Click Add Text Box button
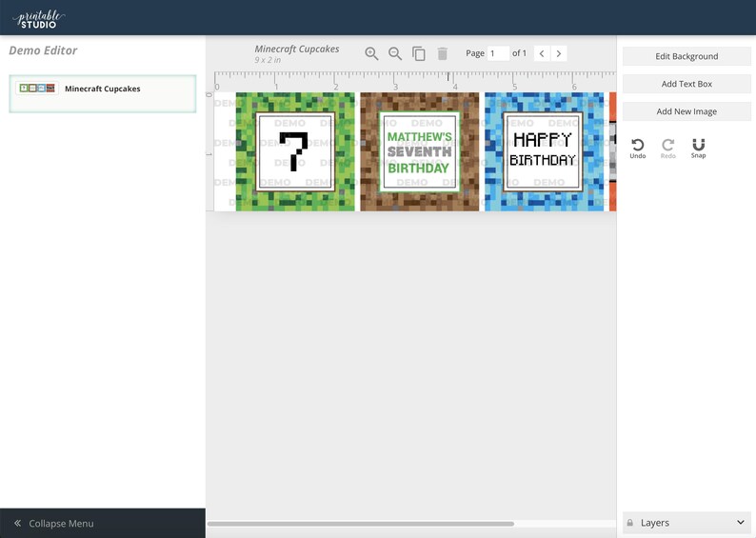The image size is (756, 538). tap(686, 84)
